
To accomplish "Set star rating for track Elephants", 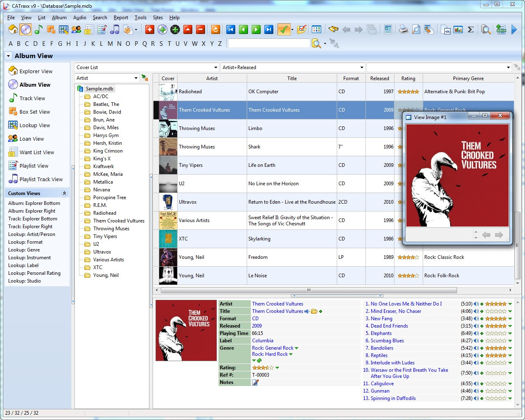I will point(496,333).
